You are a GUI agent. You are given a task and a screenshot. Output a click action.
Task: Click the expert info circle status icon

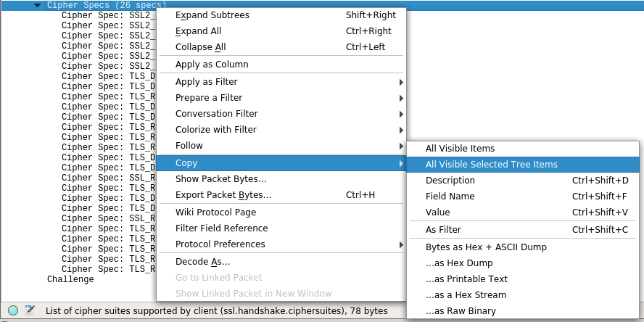coord(13,311)
